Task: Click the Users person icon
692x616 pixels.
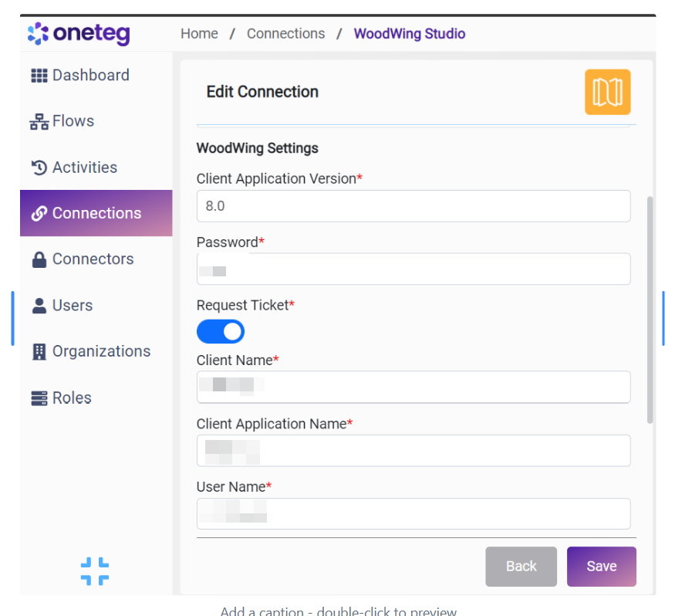Action: pyautogui.click(x=39, y=306)
